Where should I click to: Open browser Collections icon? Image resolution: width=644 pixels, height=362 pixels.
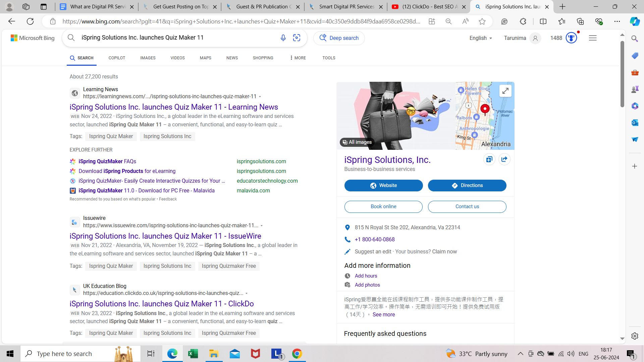(x=580, y=21)
